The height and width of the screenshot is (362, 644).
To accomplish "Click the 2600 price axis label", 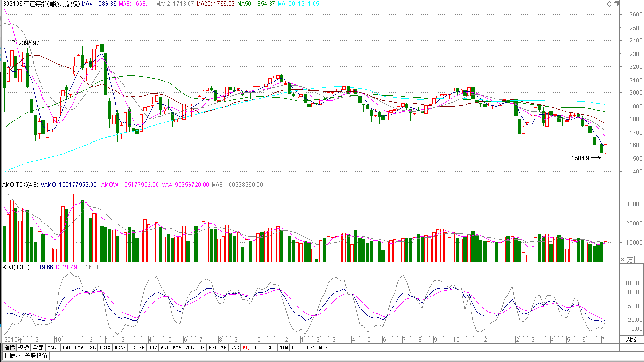I will click(636, 15).
